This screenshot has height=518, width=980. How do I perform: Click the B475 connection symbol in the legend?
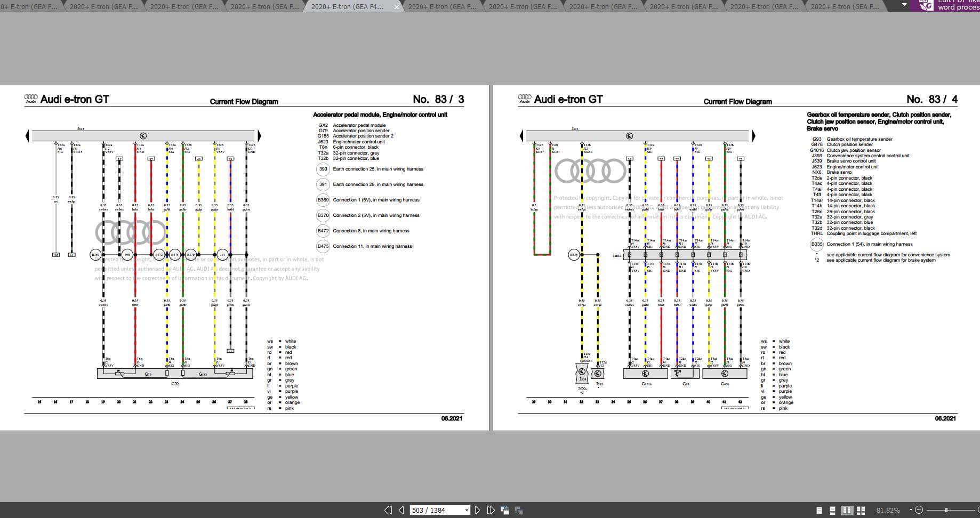pos(323,246)
